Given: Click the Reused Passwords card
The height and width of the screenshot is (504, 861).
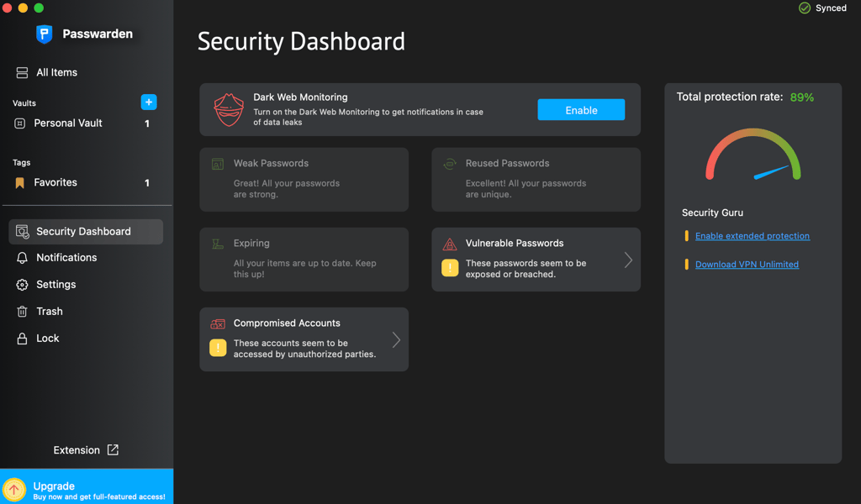Looking at the screenshot, I should coord(536,179).
